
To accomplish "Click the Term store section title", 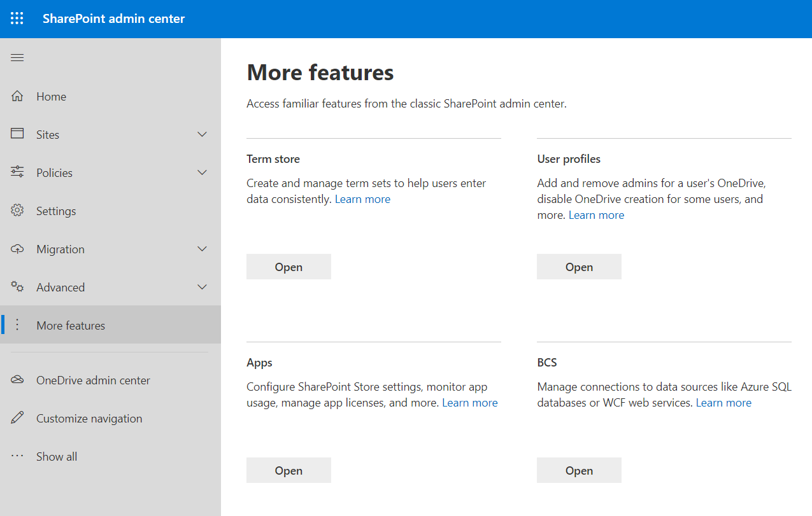I will 273,159.
